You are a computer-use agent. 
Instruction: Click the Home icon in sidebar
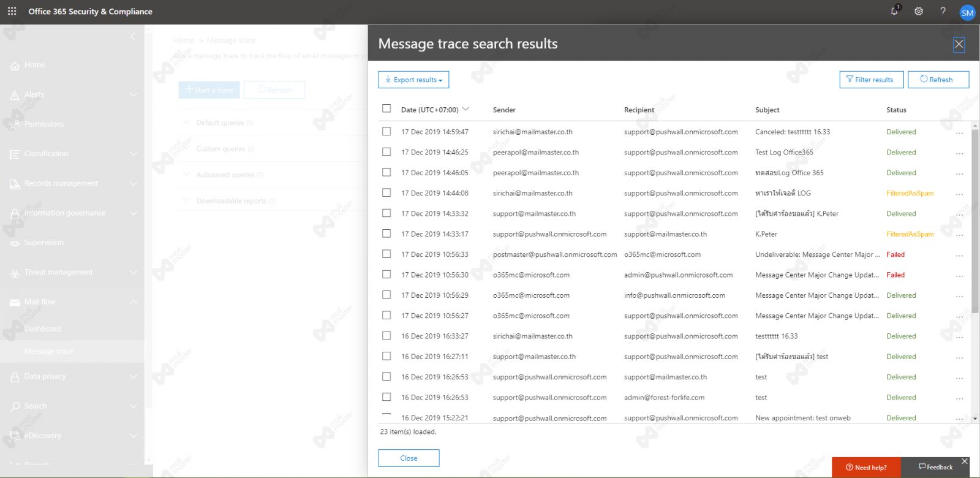15,66
